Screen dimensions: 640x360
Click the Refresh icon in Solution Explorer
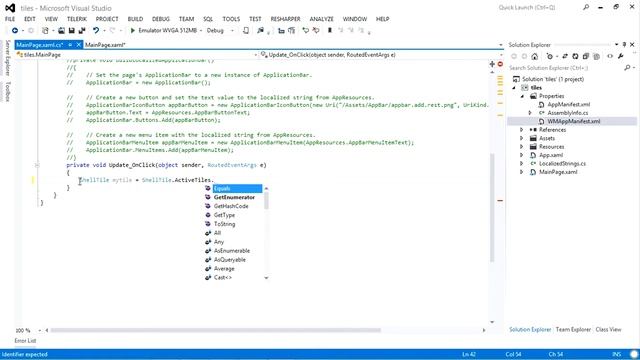(575, 56)
